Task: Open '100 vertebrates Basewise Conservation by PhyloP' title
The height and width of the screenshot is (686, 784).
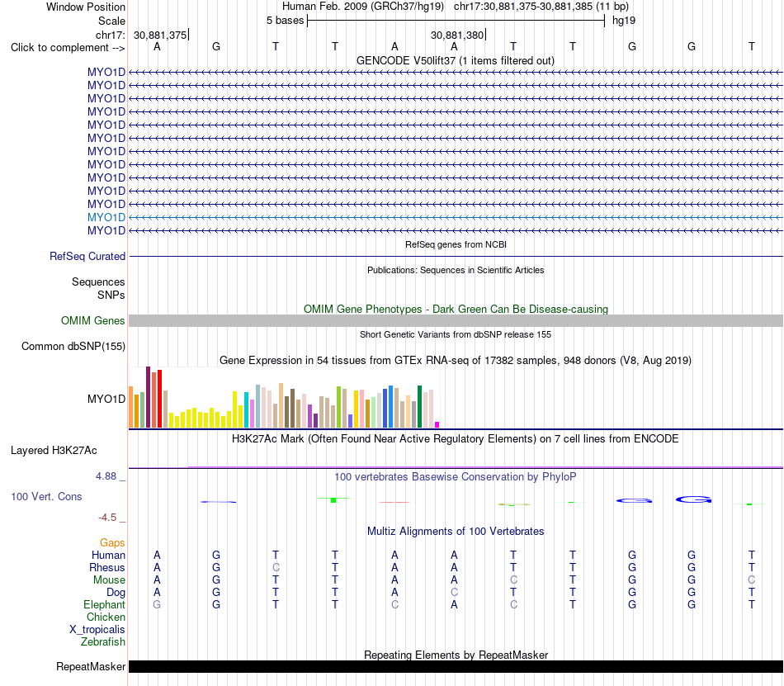Action: 456,477
